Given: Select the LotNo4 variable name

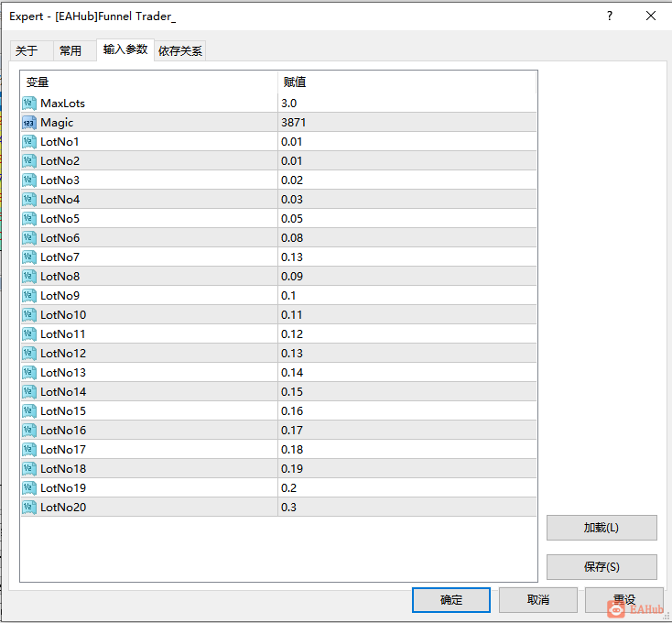Looking at the screenshot, I should click(60, 200).
